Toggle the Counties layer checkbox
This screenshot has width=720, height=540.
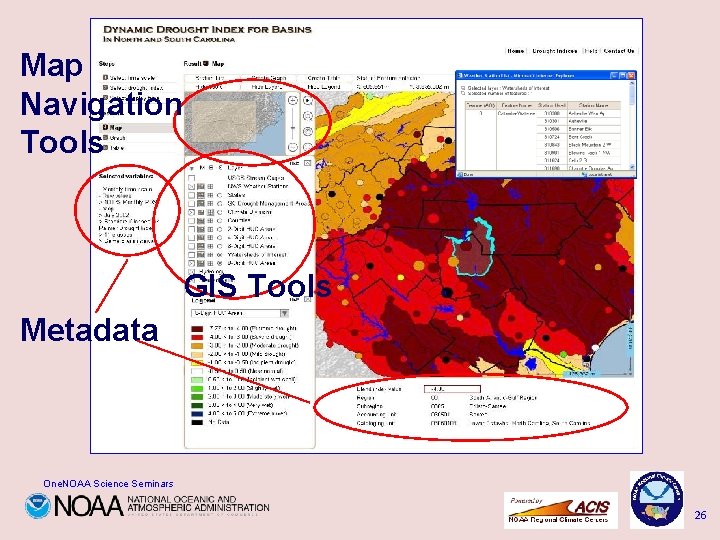click(x=191, y=221)
